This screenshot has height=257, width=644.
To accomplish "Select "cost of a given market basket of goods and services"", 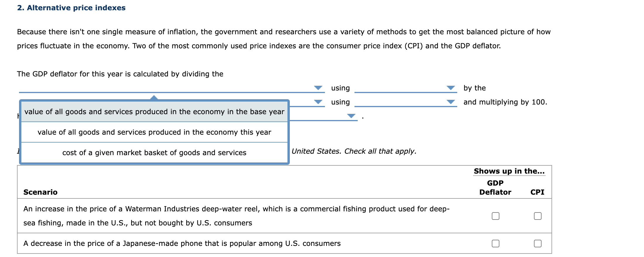I will point(154,153).
